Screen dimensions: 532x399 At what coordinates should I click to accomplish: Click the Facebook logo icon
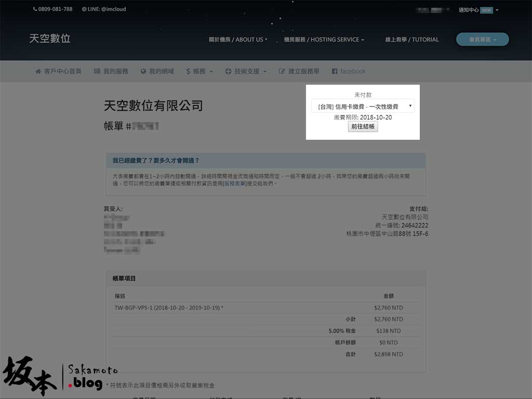click(x=335, y=71)
